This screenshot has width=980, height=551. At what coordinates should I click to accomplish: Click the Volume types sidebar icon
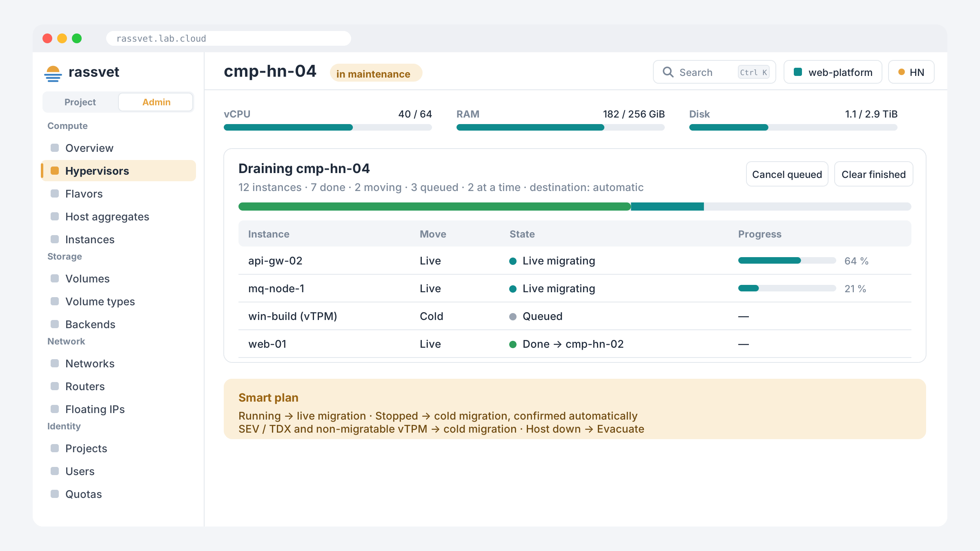(55, 301)
